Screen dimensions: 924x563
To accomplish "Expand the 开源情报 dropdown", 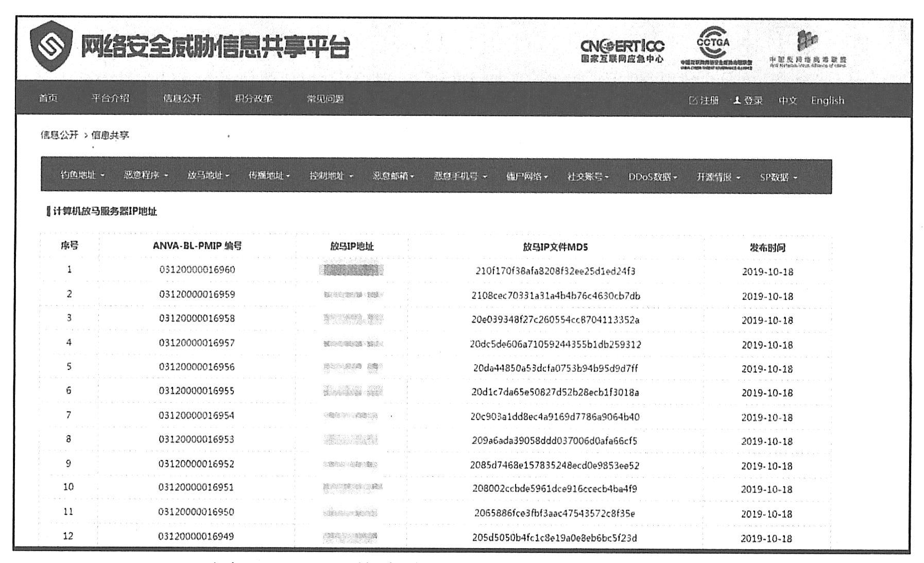I will (718, 177).
